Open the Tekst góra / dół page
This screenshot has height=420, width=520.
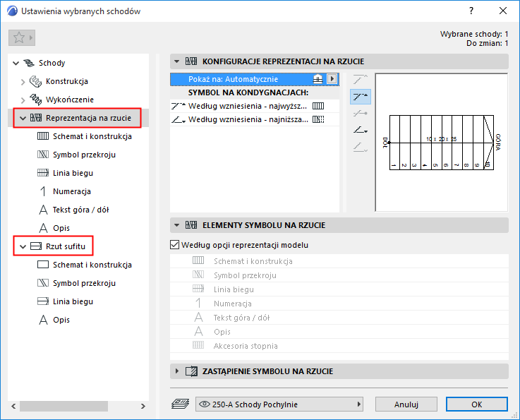tap(80, 210)
